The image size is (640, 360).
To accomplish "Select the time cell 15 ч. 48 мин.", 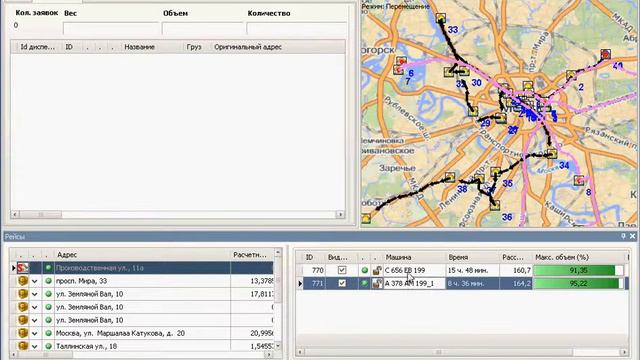I will click(472, 270).
